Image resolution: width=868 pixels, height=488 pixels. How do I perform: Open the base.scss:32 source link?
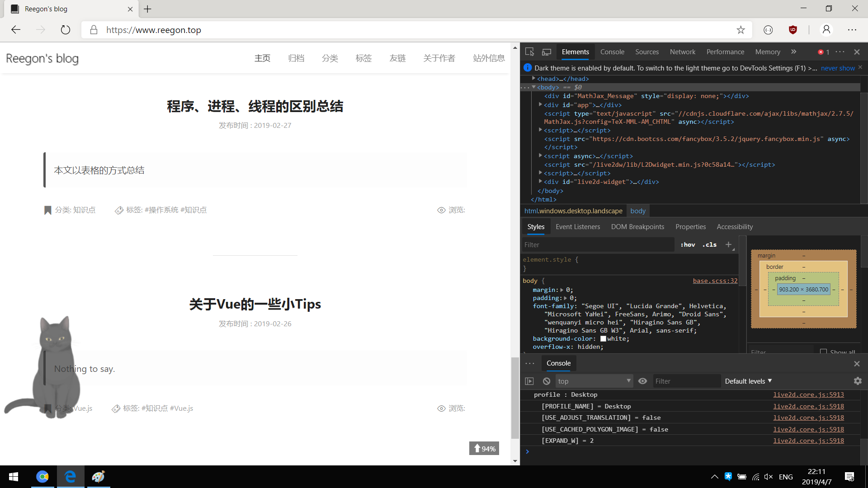click(715, 281)
